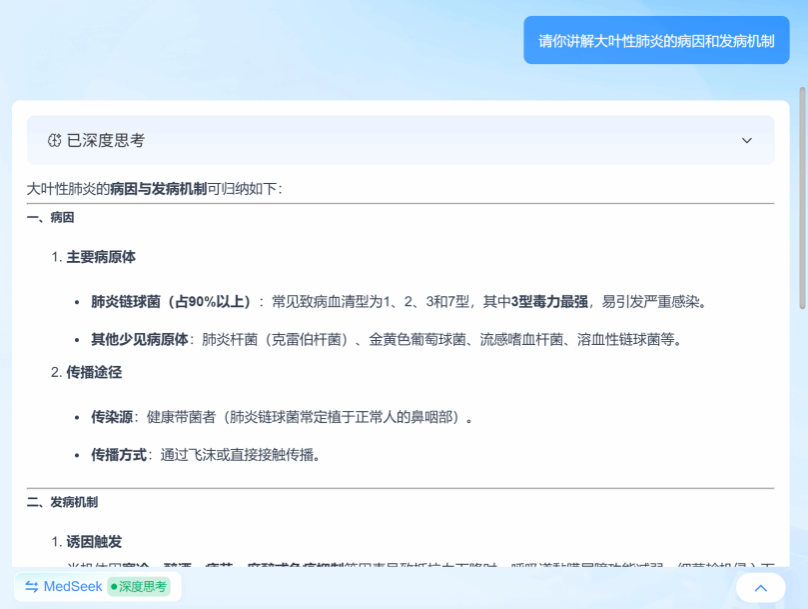Screen dimensions: 808x609
Task: Click the upward chevron button at bottom right
Action: 761,588
